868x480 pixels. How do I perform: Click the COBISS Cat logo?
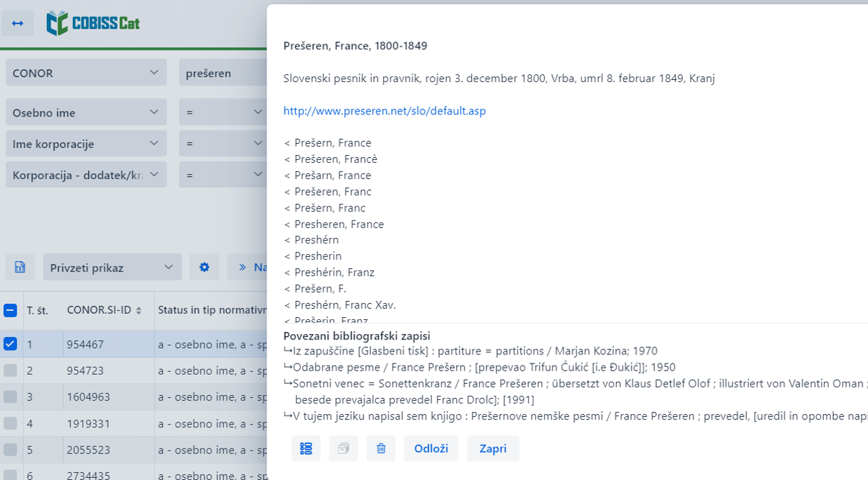point(93,23)
